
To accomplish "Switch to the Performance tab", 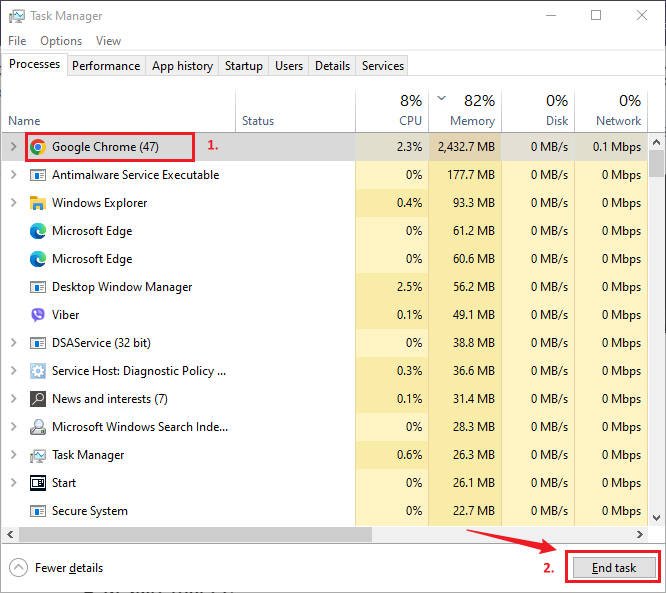I will (106, 66).
